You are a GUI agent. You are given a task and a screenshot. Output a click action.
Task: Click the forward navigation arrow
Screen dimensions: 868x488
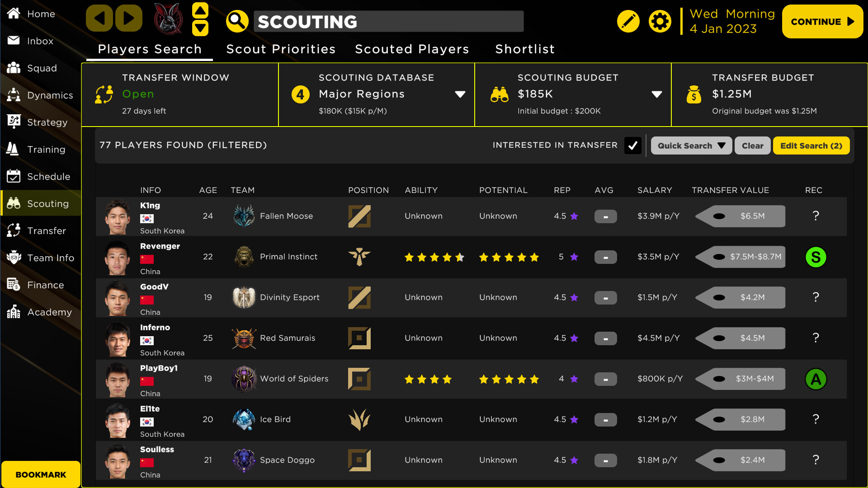pyautogui.click(x=128, y=19)
